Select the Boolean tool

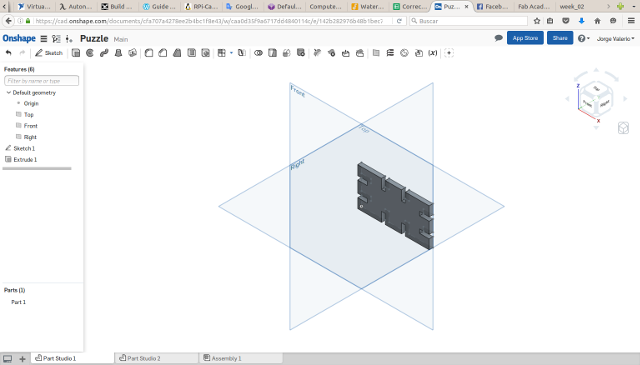(258, 53)
